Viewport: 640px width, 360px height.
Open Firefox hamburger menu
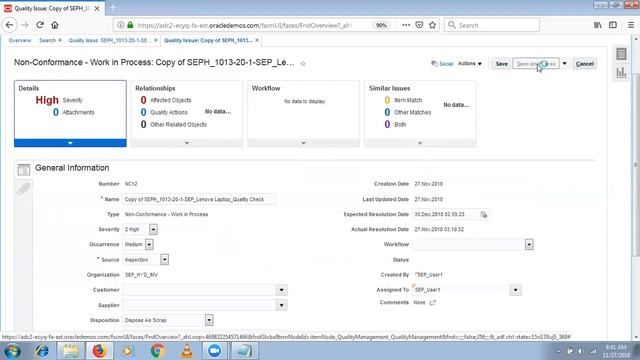click(x=631, y=25)
